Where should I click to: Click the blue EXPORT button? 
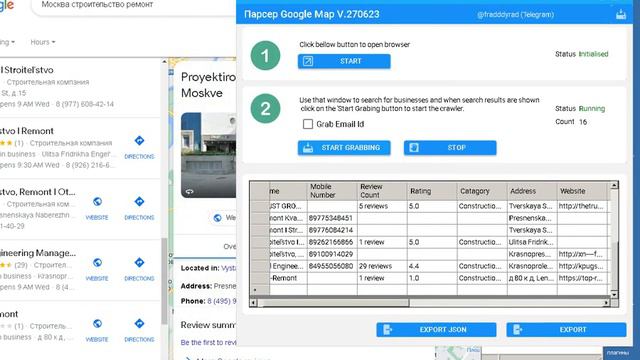566,329
